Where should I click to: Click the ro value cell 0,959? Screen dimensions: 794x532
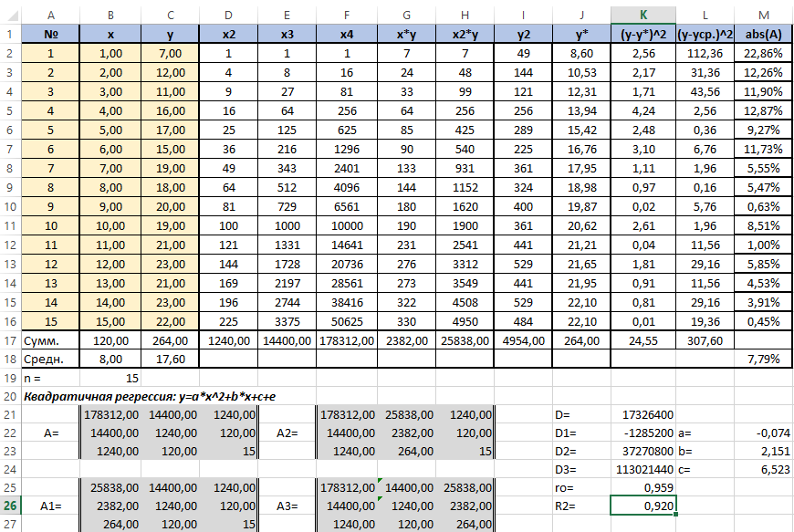(x=643, y=488)
